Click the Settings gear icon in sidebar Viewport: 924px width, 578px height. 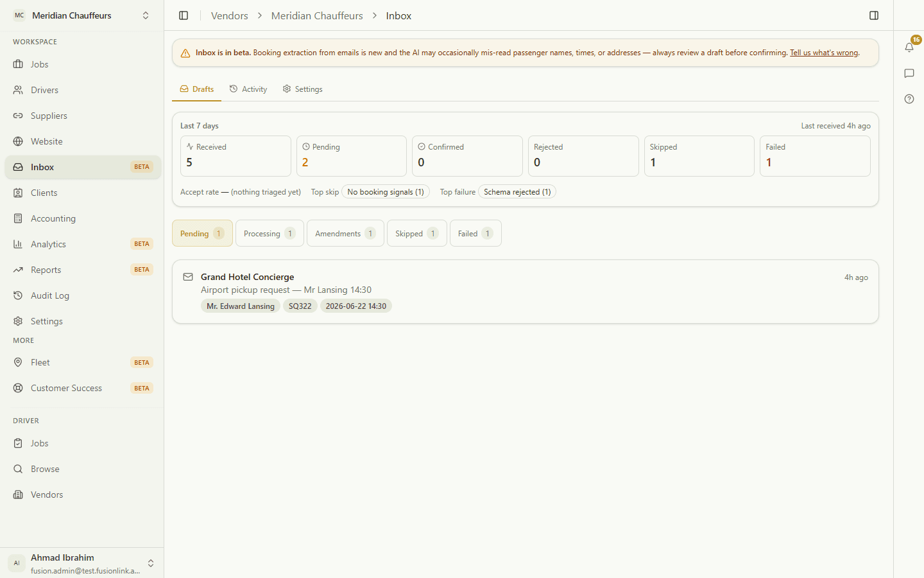[18, 321]
